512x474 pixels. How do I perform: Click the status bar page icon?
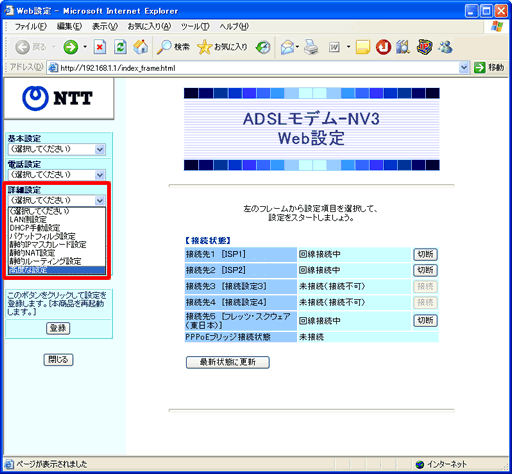(x=9, y=464)
